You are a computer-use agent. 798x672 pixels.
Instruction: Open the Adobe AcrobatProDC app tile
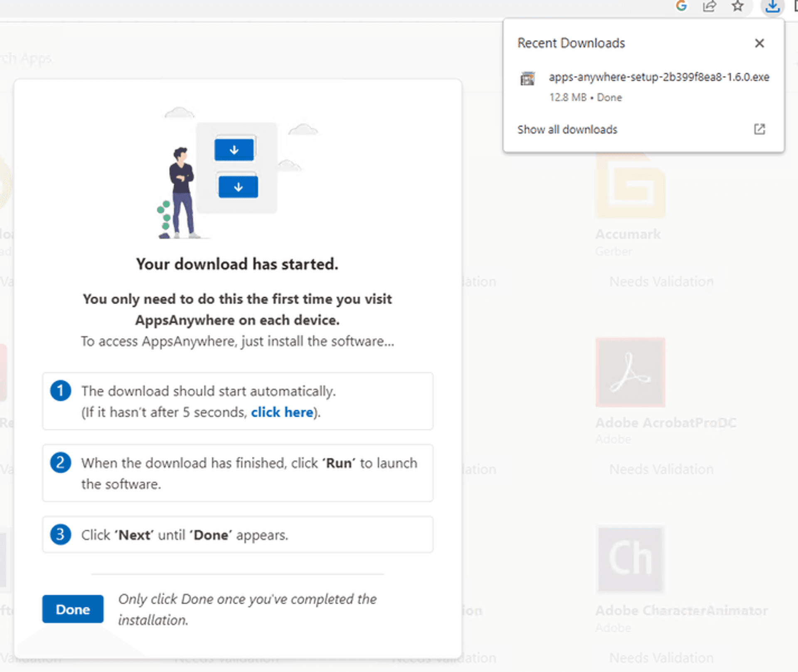pyautogui.click(x=630, y=373)
